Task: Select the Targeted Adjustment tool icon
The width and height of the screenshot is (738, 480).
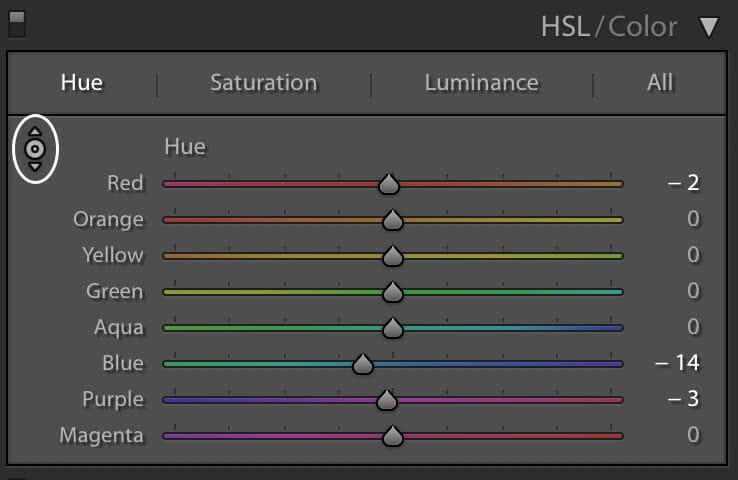Action: (35, 149)
